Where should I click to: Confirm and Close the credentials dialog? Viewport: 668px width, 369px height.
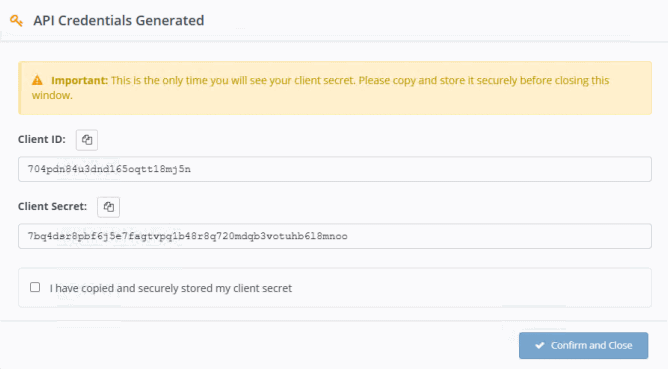click(x=583, y=345)
